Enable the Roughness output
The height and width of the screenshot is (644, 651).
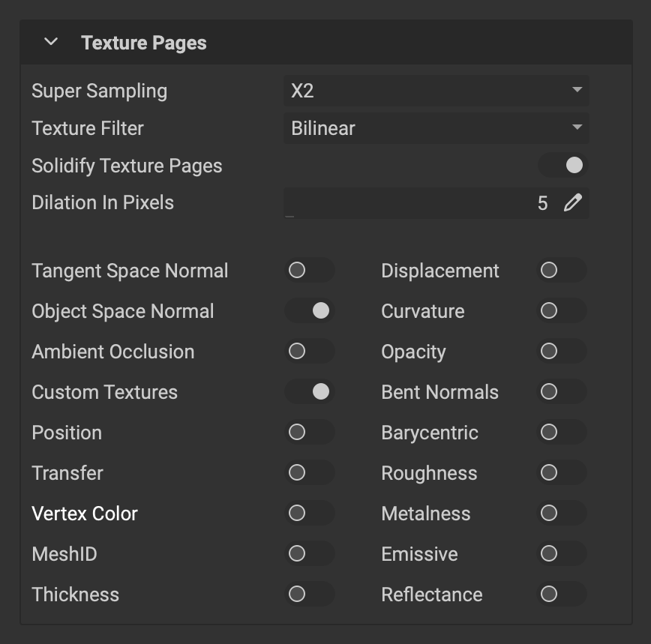coord(561,473)
